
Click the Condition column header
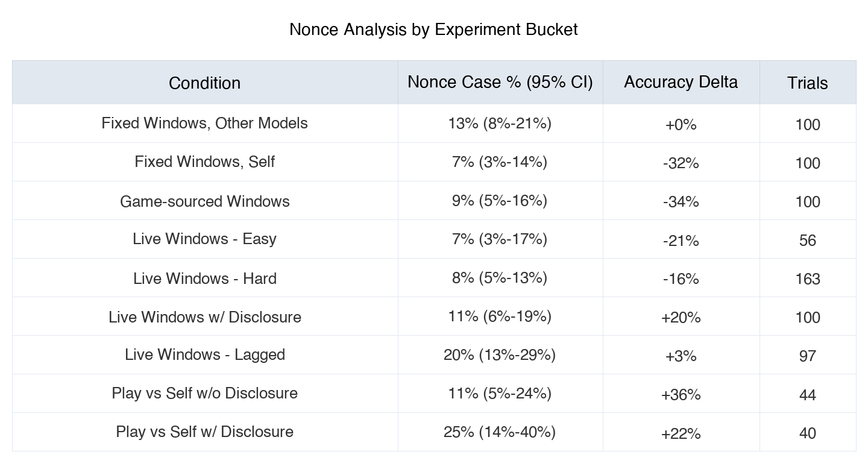pyautogui.click(x=204, y=83)
